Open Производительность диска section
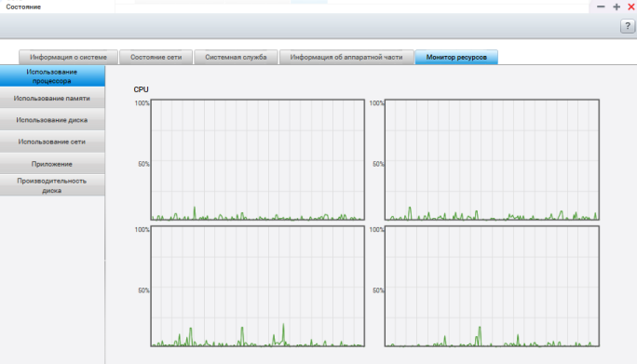 tap(52, 185)
